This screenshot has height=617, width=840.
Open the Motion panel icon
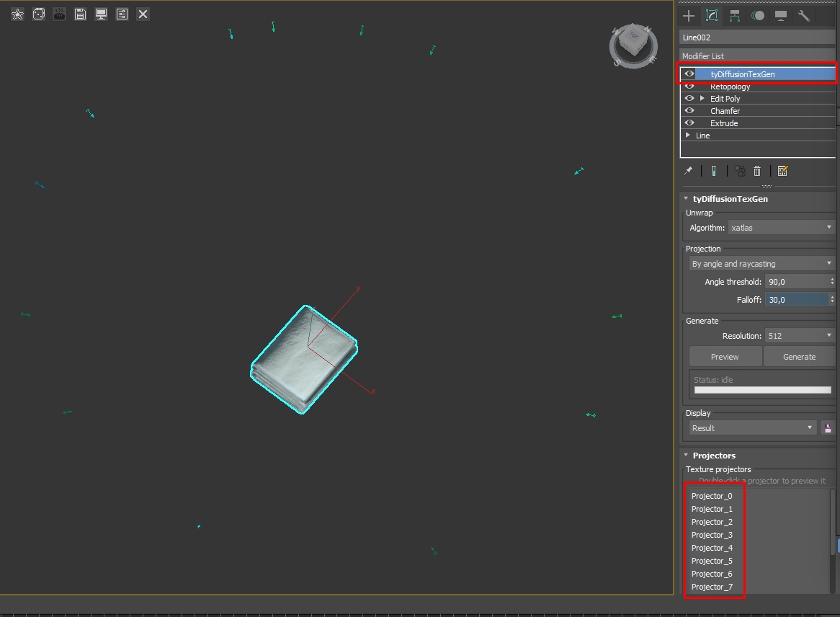[757, 16]
